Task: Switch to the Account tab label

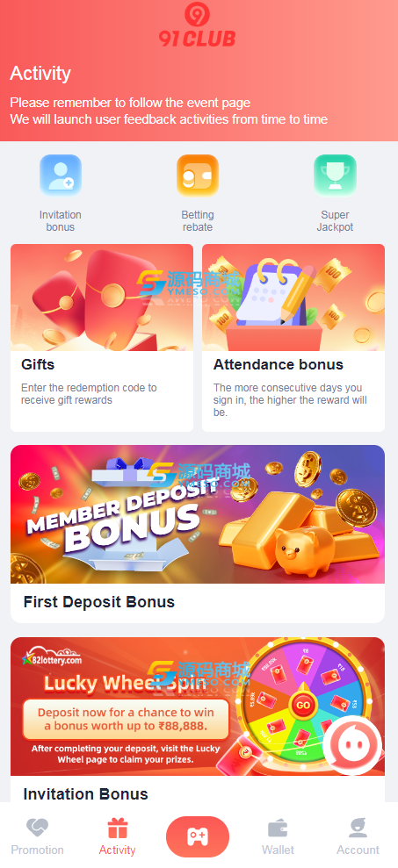Action: (x=358, y=850)
